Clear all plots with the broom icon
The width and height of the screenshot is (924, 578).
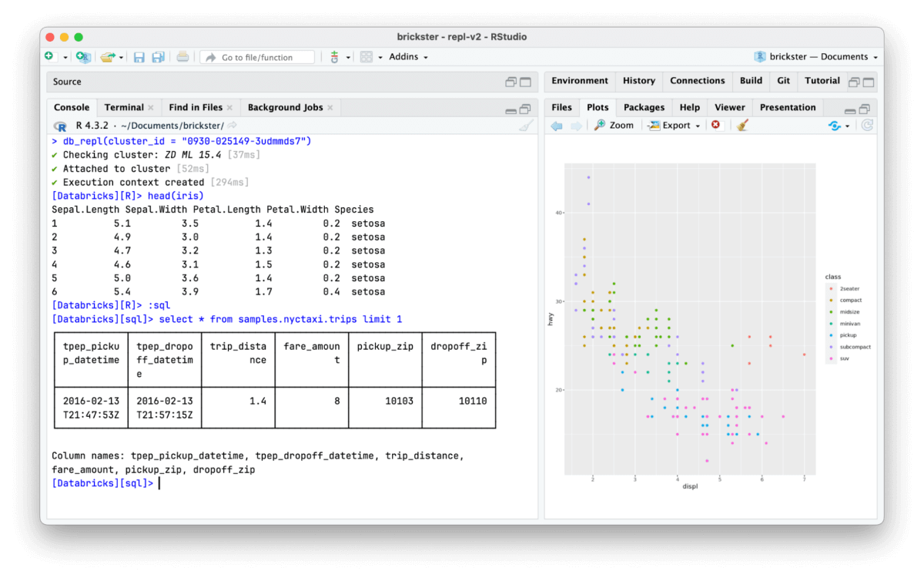point(742,126)
